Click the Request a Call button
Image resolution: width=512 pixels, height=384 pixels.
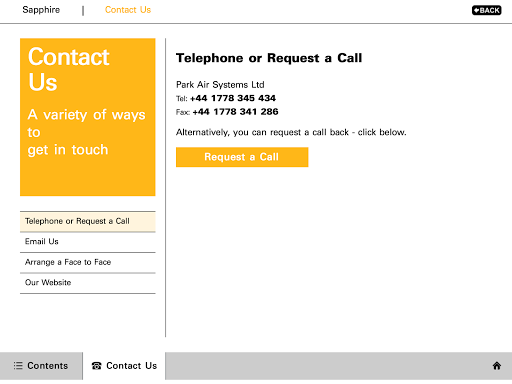(x=242, y=157)
